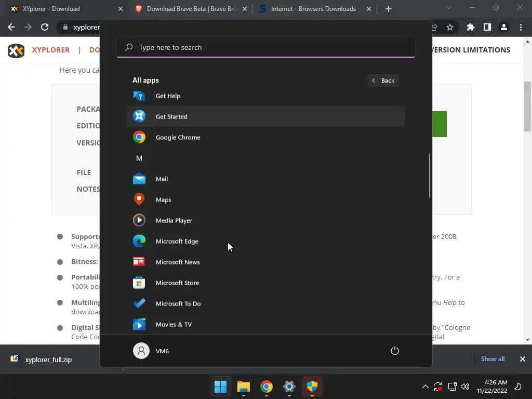Screen dimensions: 532x399
Task: Click XYPLORER link in site header
Action: 51,50
